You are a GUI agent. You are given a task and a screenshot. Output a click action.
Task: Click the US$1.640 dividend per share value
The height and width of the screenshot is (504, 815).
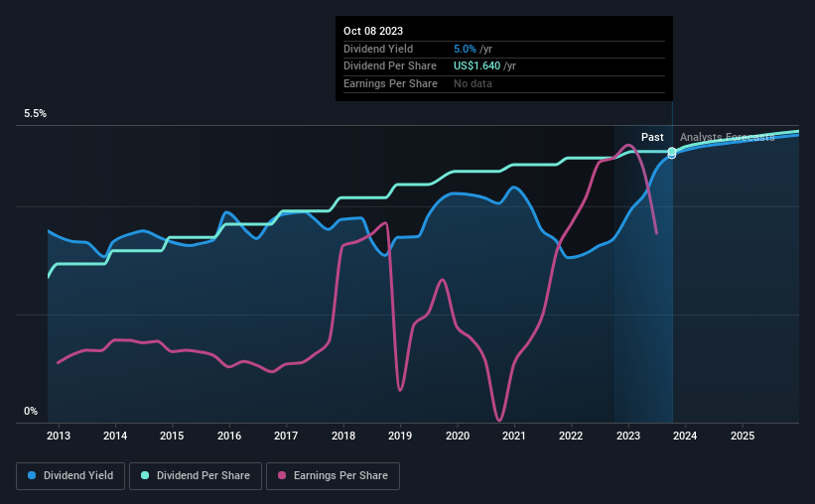pos(476,66)
